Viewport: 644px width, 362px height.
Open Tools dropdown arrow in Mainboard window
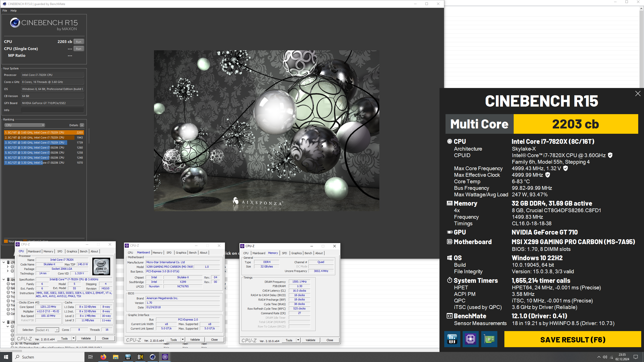tap(183, 340)
